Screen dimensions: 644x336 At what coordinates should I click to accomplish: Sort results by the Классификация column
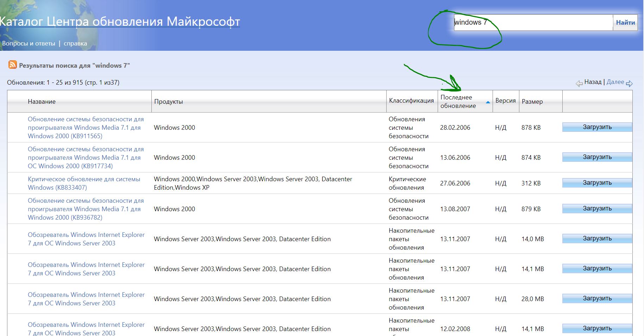[x=411, y=101]
